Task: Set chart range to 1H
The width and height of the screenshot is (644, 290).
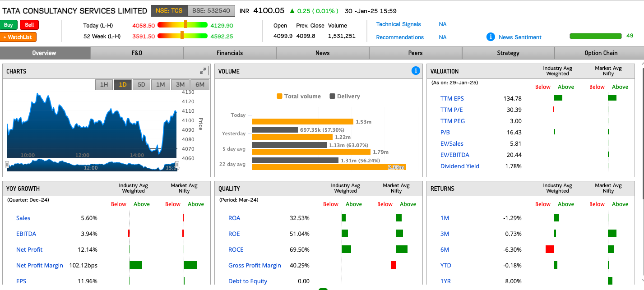Action: pos(104,84)
